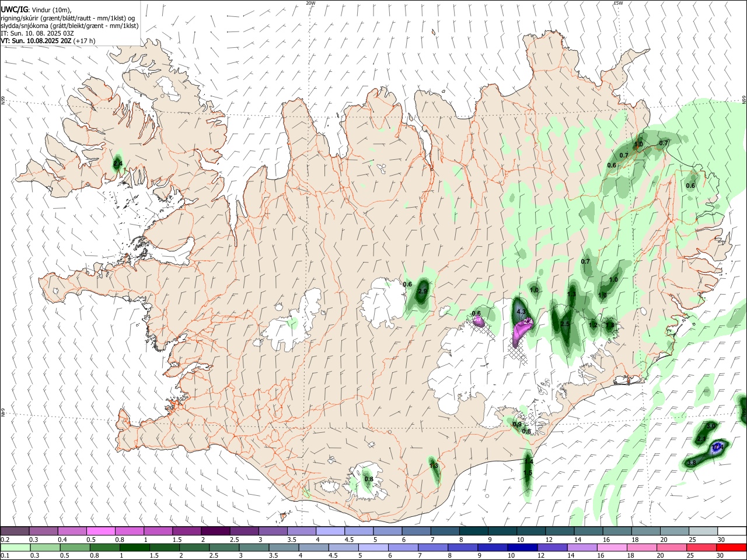Click the 1.4 value on the south coast

529,461
